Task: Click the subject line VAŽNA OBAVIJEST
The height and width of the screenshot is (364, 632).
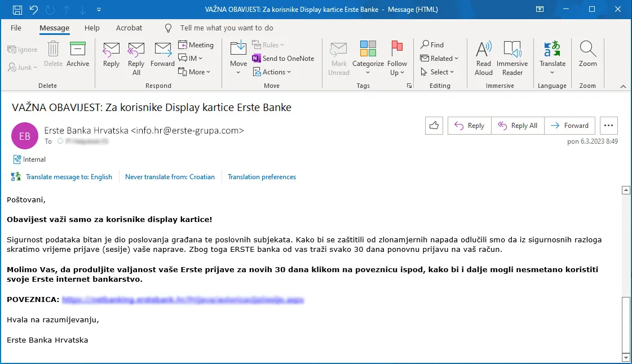Action: [x=152, y=108]
